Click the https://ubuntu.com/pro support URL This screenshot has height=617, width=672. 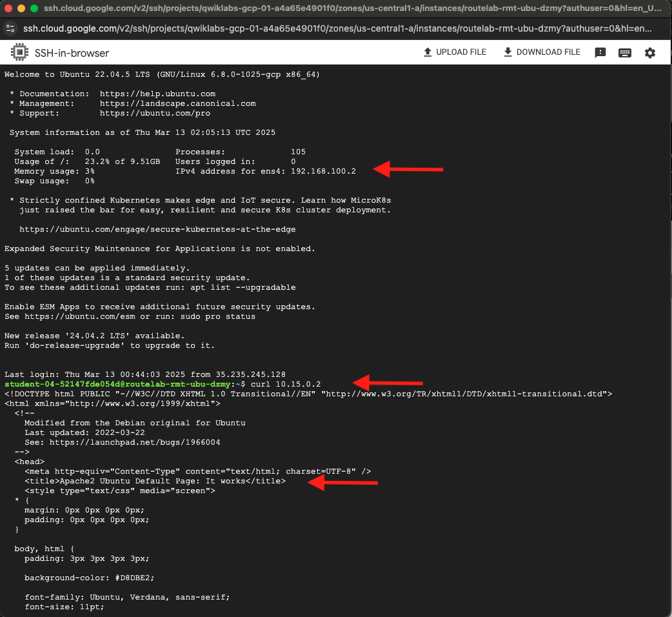[x=155, y=113]
